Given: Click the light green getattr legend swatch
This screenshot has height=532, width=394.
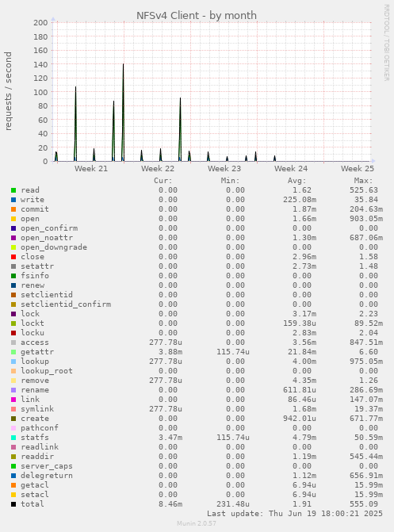Looking at the screenshot, I should (13, 352).
